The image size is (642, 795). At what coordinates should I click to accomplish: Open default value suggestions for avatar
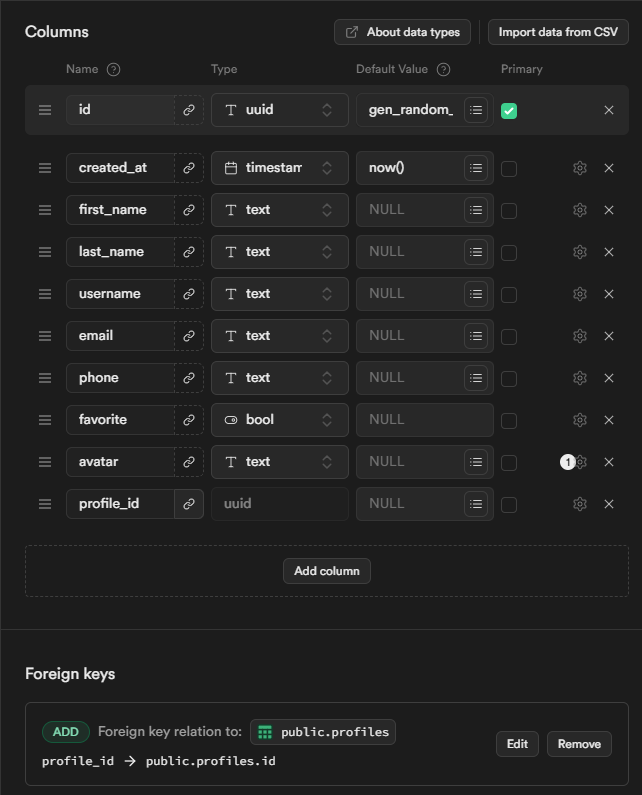click(476, 462)
